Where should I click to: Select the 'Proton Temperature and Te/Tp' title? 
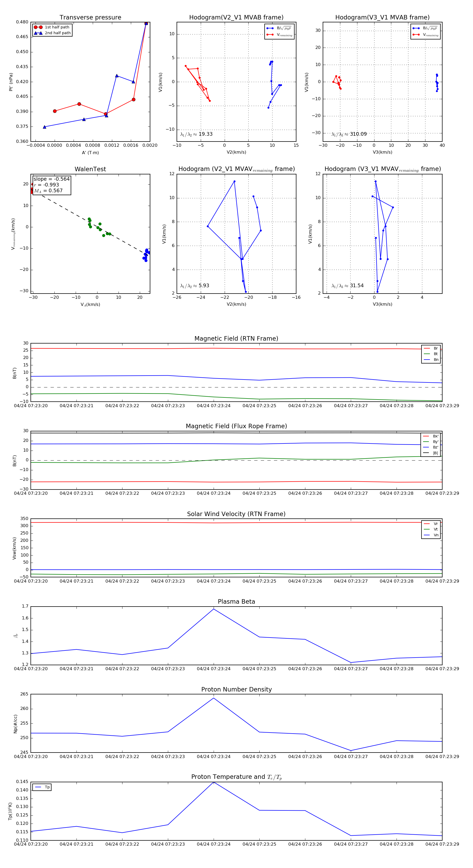point(236,777)
